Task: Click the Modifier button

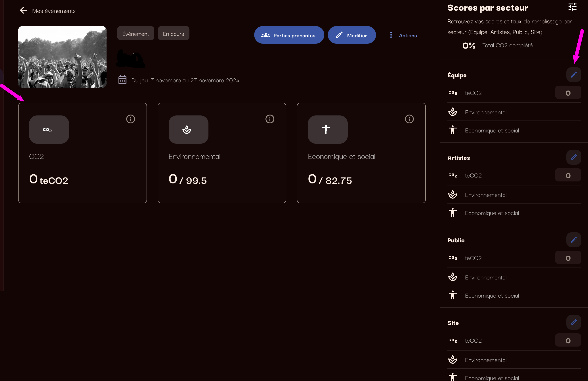Action: point(351,35)
